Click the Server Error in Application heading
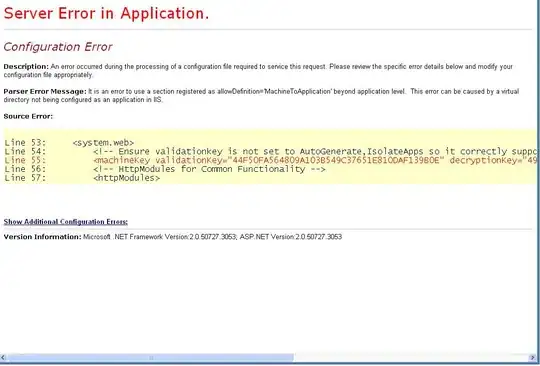This screenshot has height=366, width=540. [x=106, y=13]
